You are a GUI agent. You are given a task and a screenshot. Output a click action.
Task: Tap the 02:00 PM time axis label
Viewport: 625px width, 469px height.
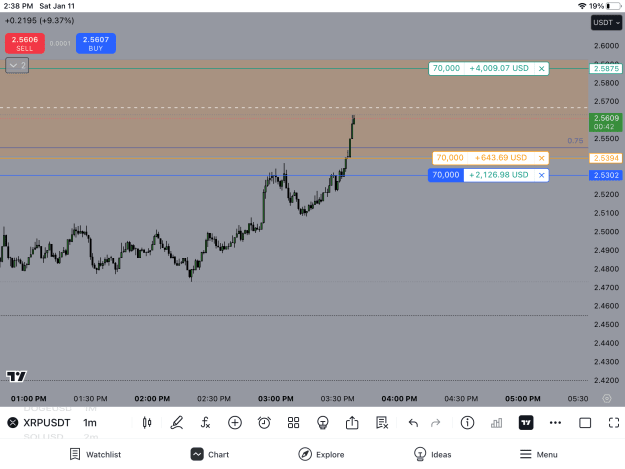152,398
